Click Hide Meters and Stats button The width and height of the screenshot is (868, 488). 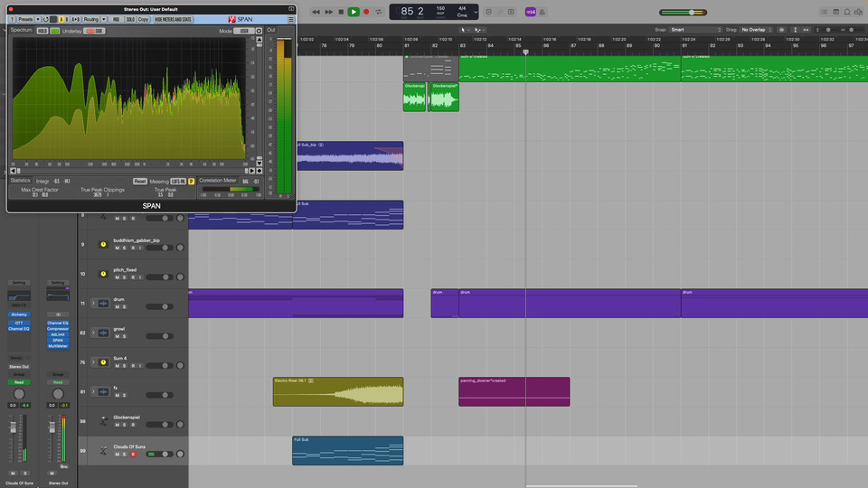coord(173,19)
